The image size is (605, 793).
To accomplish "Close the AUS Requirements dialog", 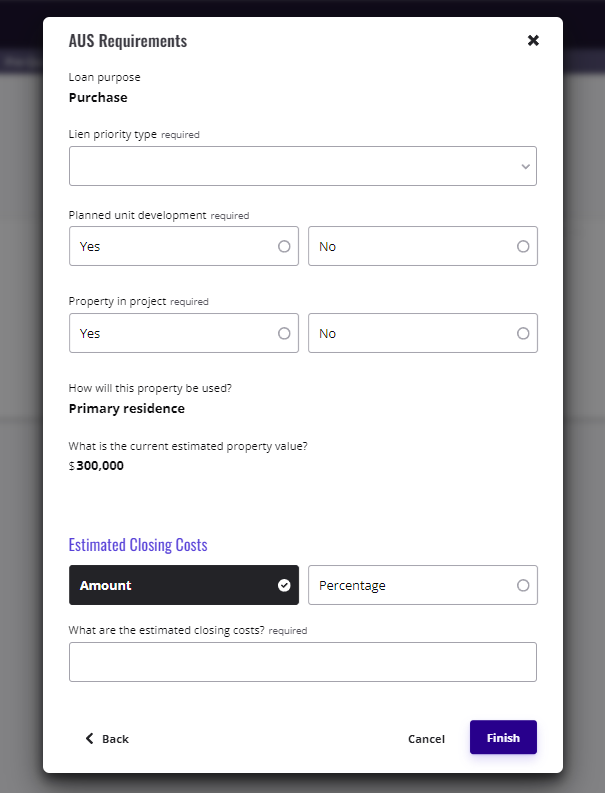I will 533,41.
